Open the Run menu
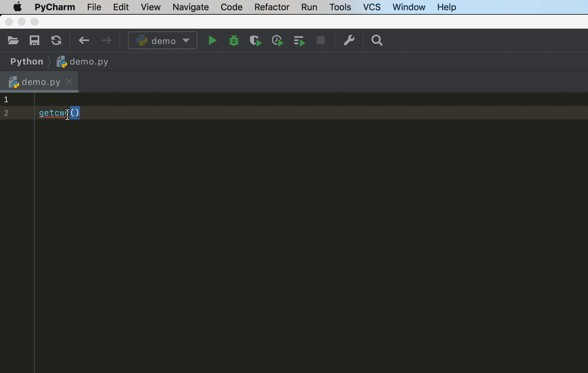588x373 pixels. point(309,7)
